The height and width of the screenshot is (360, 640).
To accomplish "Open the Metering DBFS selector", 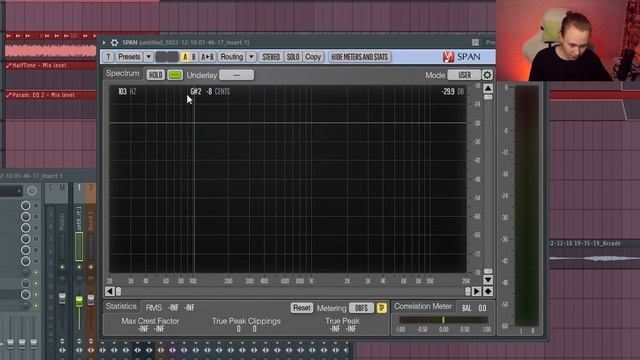I will (361, 308).
